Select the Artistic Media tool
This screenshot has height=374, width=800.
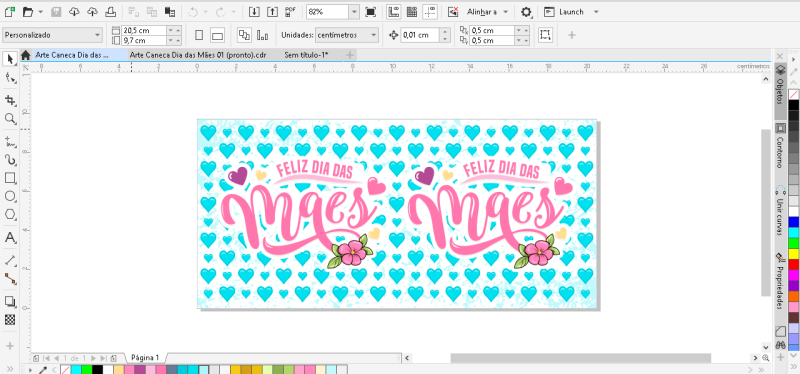click(10, 160)
